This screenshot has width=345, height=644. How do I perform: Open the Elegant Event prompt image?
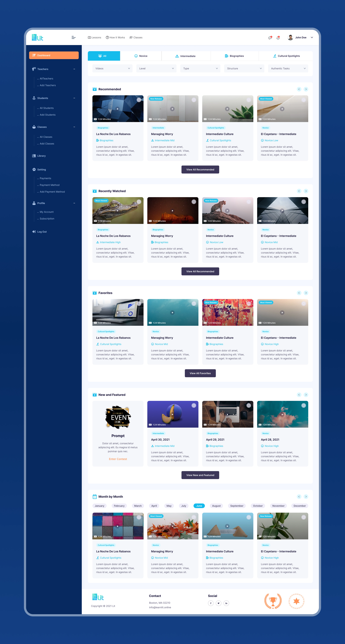coord(118,417)
